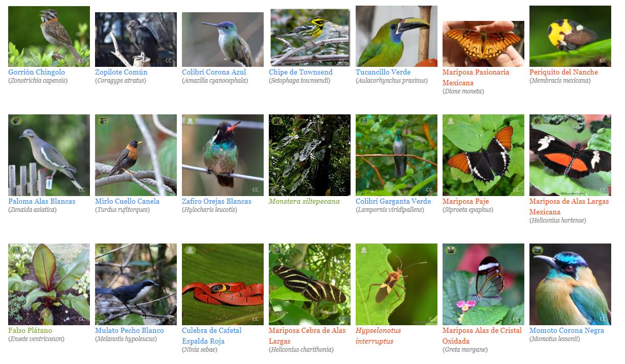Click observer avatar badge on Hypselonotus interruptus photo

[x=363, y=251]
